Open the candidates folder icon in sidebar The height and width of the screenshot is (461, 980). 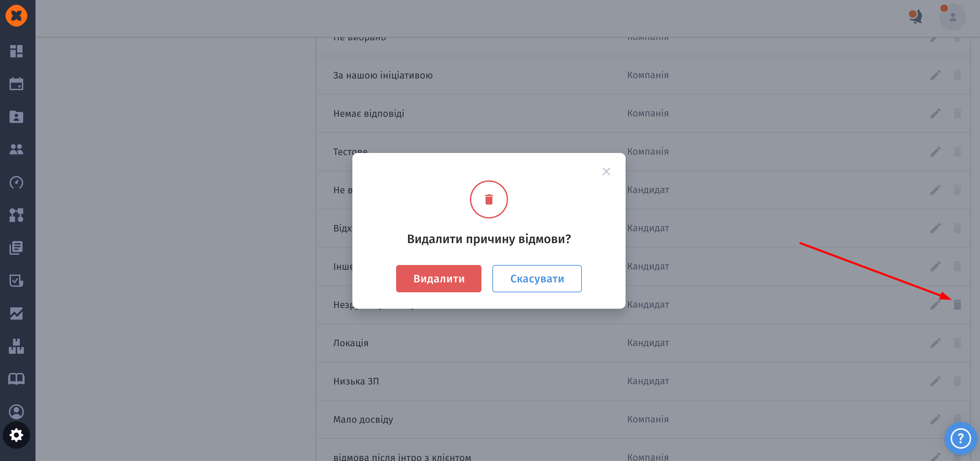16,117
